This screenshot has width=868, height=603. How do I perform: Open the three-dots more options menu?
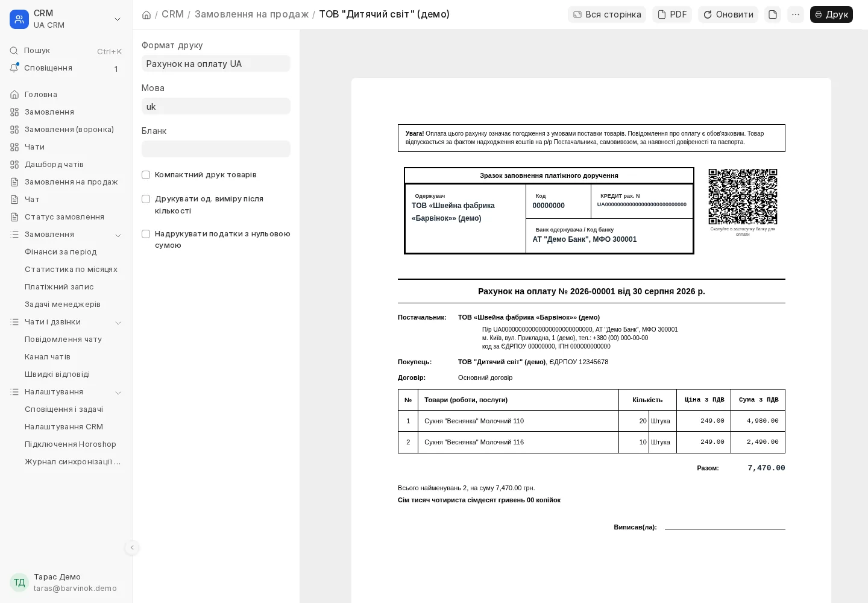click(x=796, y=14)
